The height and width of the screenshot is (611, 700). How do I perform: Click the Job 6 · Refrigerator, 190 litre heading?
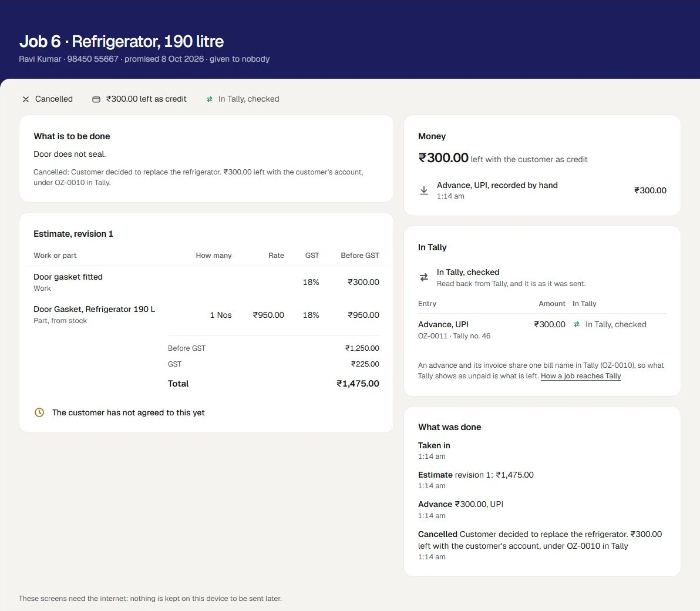[x=122, y=42]
